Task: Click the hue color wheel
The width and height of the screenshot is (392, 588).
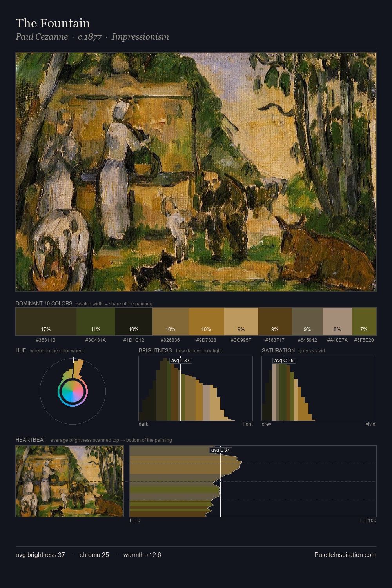Action: [73, 391]
